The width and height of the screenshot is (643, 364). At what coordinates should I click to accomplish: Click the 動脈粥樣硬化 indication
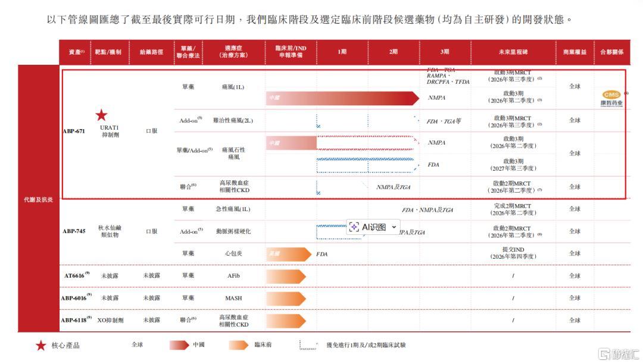click(x=233, y=231)
